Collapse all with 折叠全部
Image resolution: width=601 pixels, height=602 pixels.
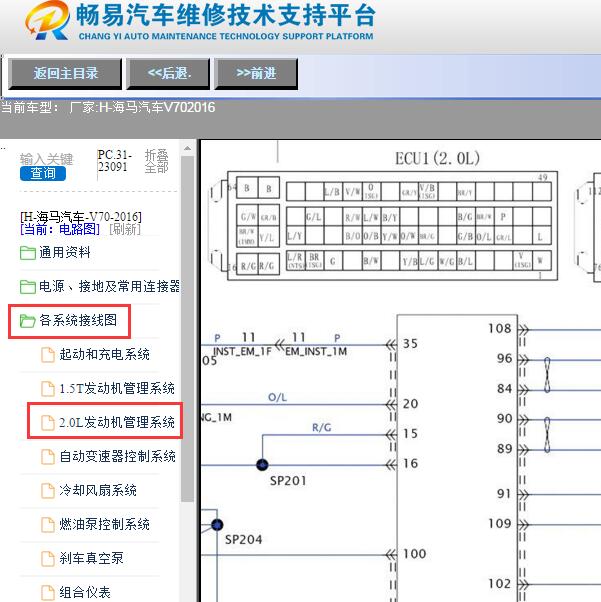click(x=157, y=161)
